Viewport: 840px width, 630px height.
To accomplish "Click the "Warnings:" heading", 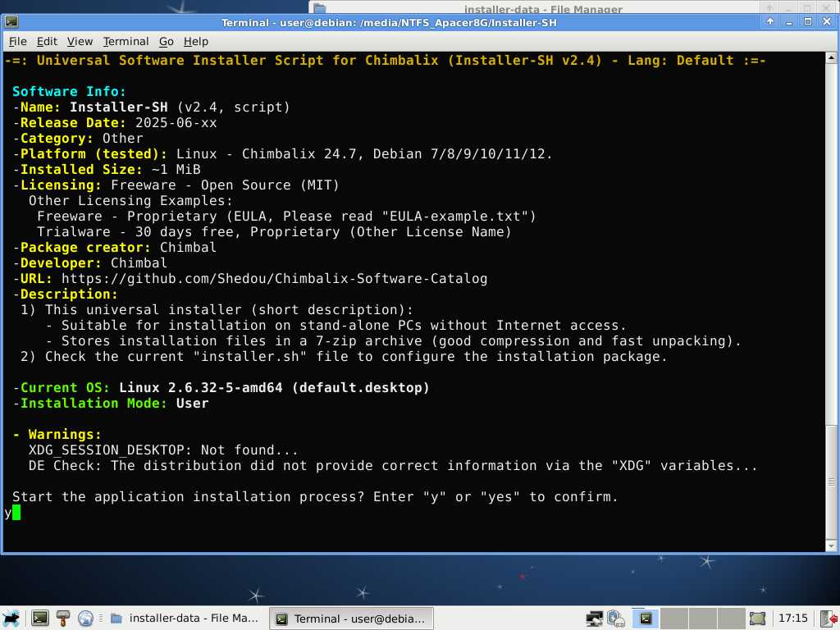I will click(x=65, y=435).
